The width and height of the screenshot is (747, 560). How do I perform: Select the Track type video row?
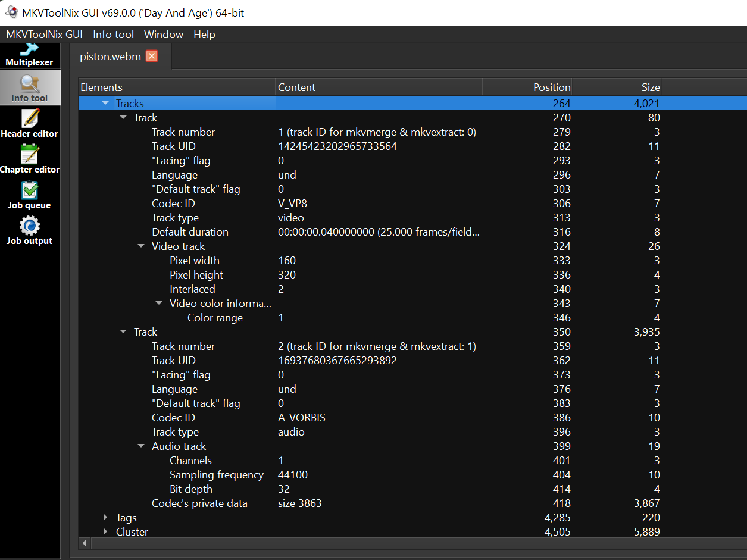412,218
